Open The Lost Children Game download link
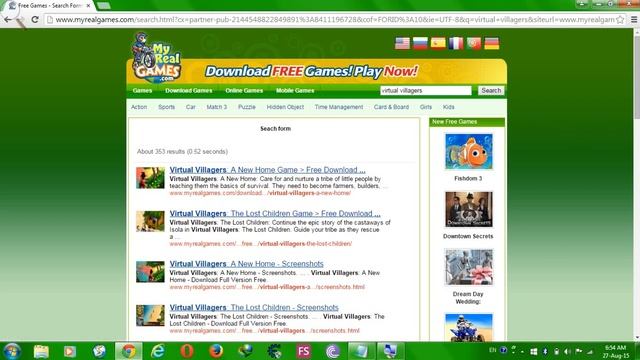Image resolution: width=640 pixels, height=360 pixels. (x=275, y=213)
